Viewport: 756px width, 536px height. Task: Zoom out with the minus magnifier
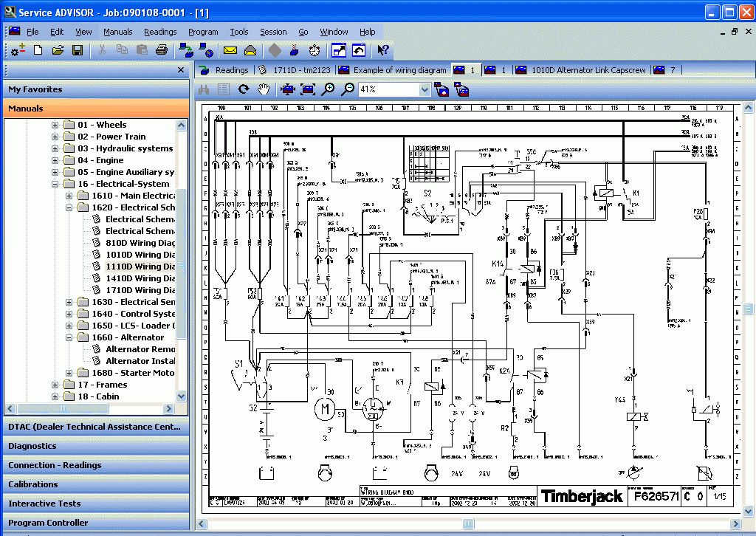click(348, 89)
